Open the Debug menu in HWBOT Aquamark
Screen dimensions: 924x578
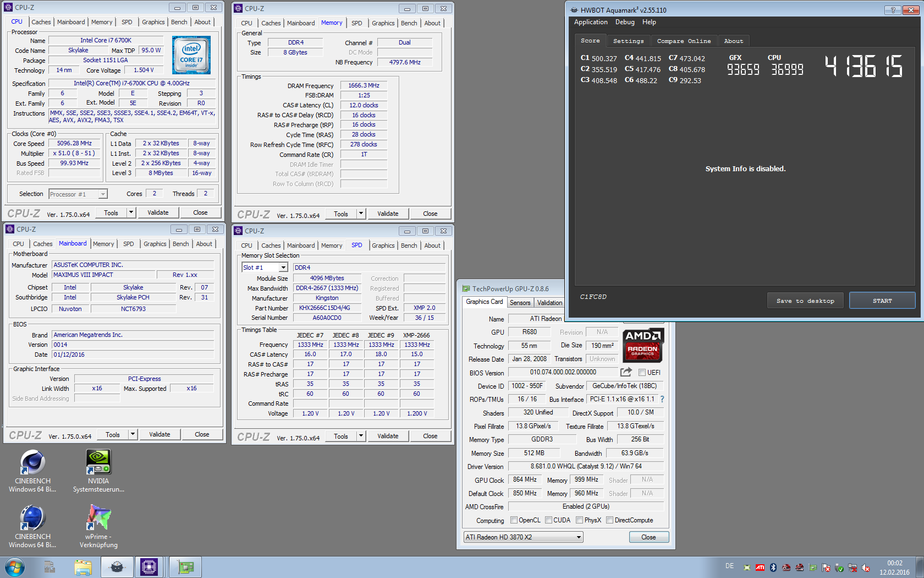625,22
